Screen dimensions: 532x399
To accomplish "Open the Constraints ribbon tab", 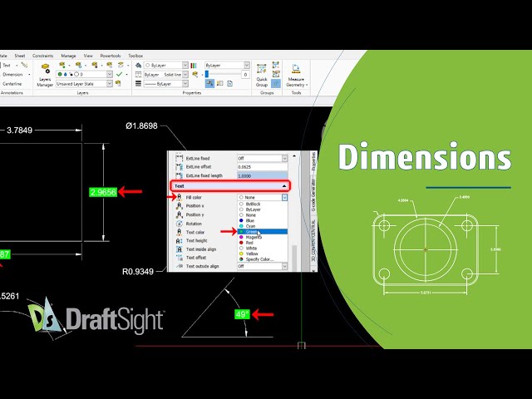I will (x=42, y=56).
